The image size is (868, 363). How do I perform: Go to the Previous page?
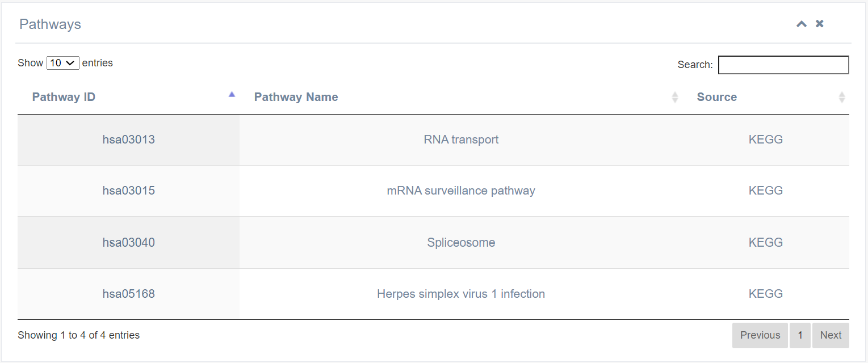[x=760, y=335]
